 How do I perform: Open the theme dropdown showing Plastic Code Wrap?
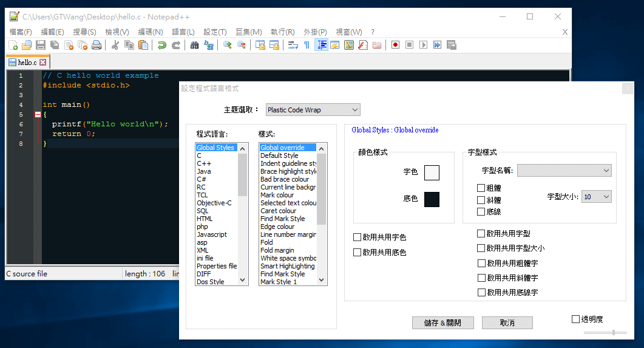[313, 110]
